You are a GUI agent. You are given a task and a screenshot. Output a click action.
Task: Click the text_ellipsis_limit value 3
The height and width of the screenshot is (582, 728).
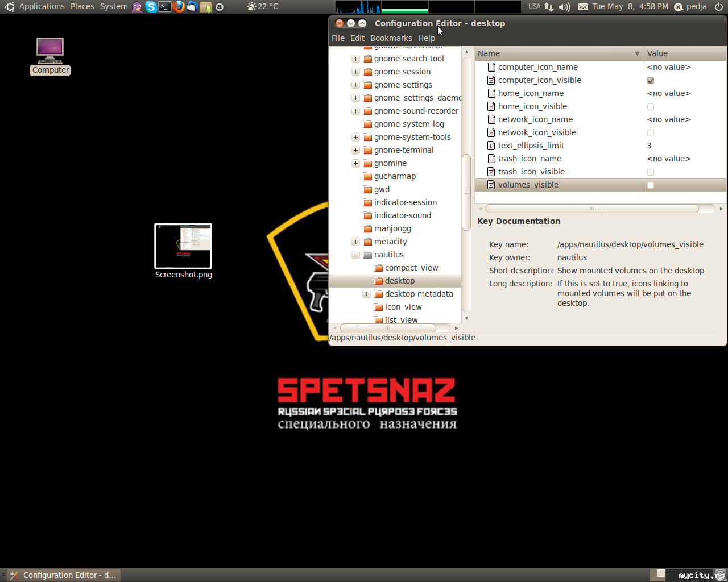click(649, 145)
